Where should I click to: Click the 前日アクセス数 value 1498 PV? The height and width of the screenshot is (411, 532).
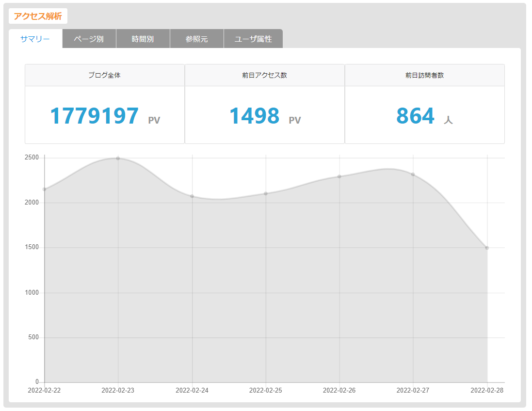click(x=265, y=116)
